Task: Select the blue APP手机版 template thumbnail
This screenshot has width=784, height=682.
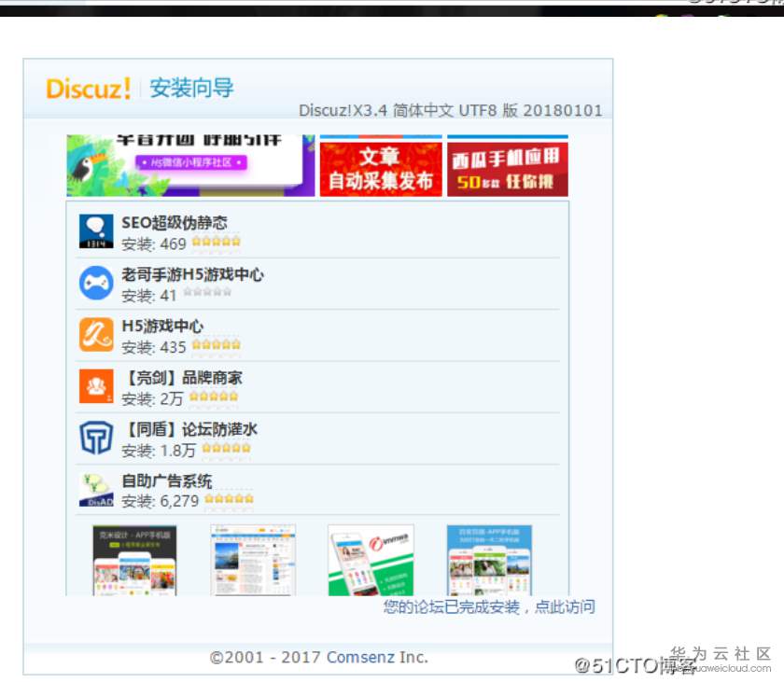Action: [489, 560]
